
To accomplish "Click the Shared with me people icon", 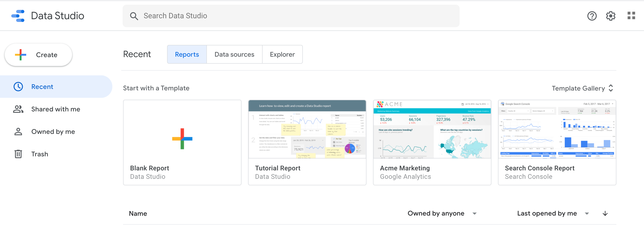I will 18,109.
